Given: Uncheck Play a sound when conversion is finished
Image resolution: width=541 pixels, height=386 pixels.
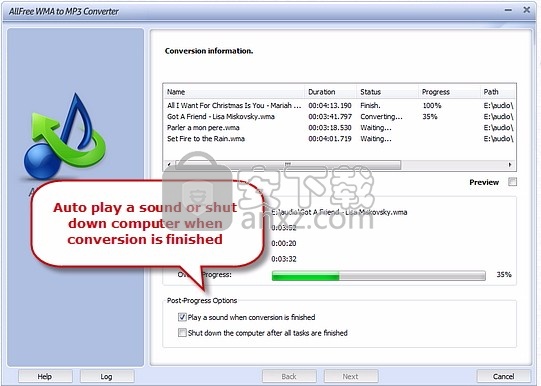Looking at the screenshot, I should pos(182,317).
